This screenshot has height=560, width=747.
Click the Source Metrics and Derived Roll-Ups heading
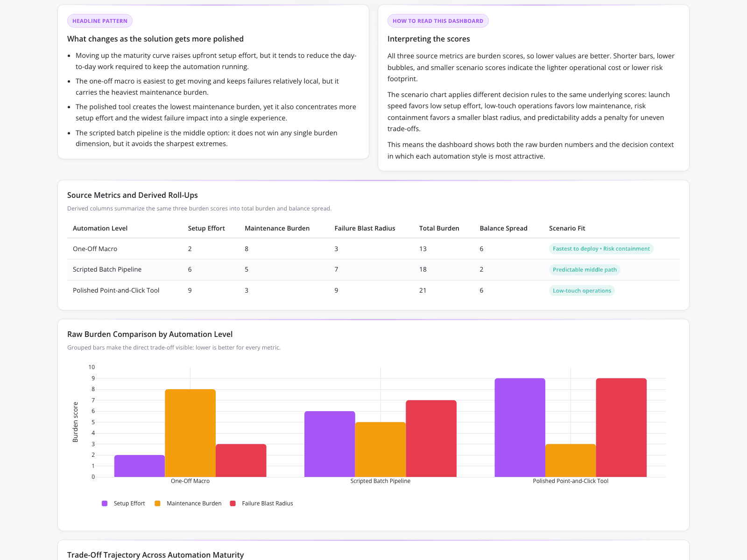pyautogui.click(x=133, y=195)
